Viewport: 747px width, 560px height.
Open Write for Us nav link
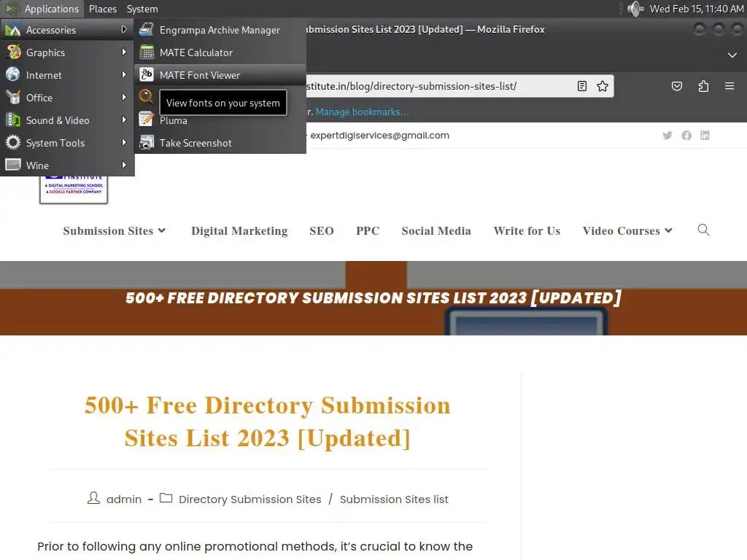527,231
